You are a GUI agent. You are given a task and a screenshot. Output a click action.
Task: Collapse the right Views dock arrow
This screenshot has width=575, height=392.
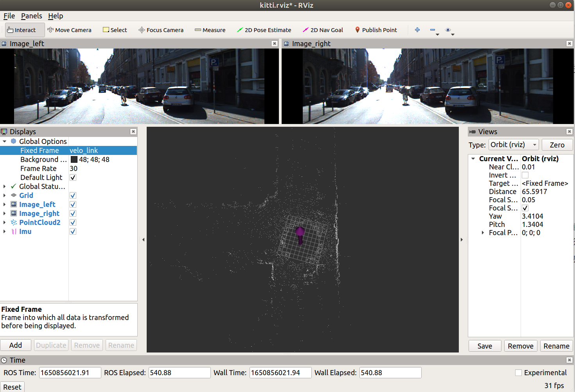[462, 239]
